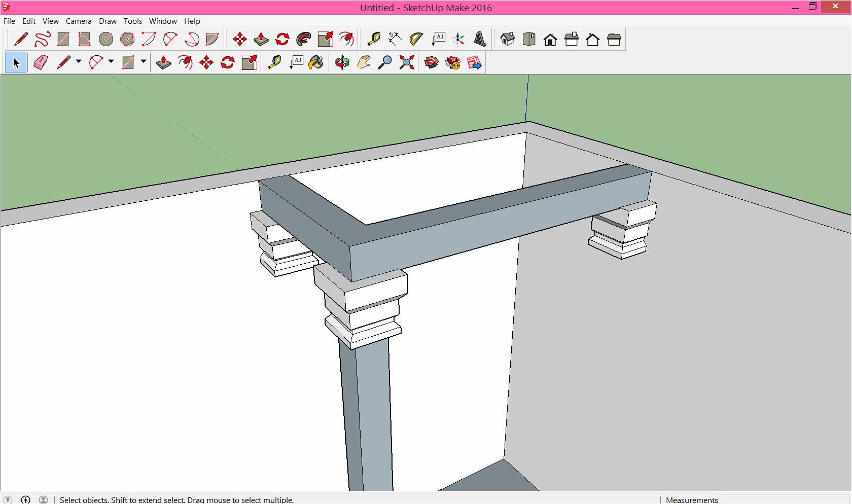Activate the Orbit camera tool
852x504 pixels.
(342, 63)
